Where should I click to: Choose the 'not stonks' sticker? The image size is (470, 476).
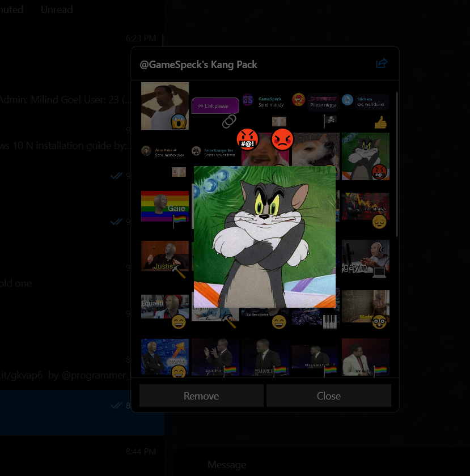tap(366, 206)
